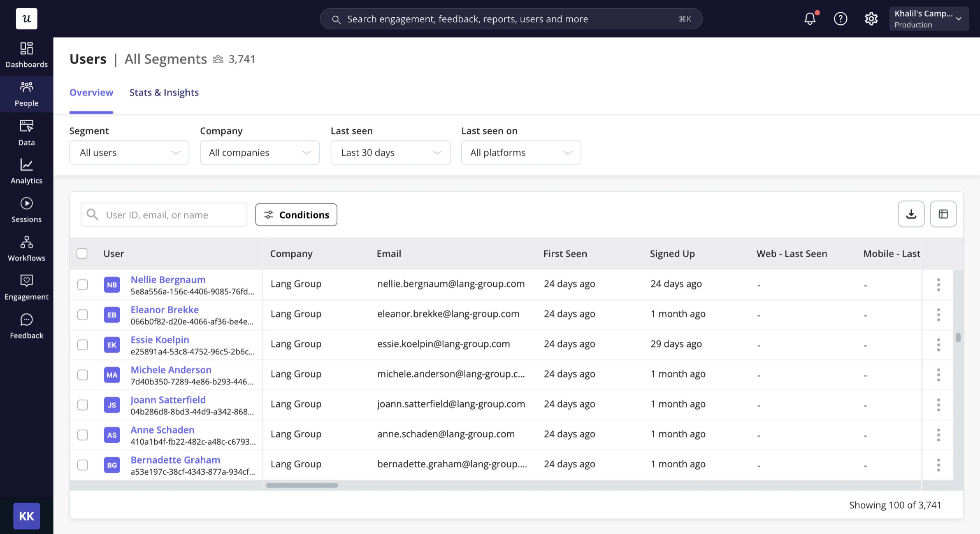The height and width of the screenshot is (534, 980).
Task: Open the Dashboards sidebar section
Action: (x=27, y=55)
